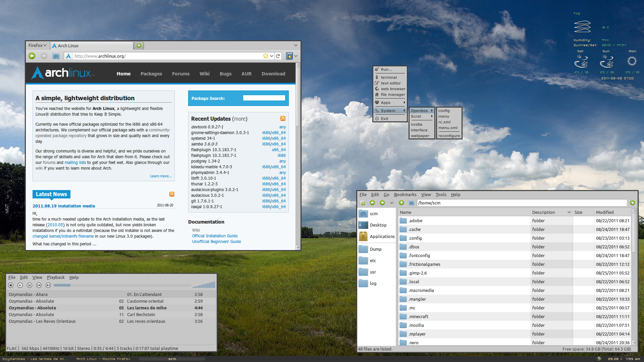This screenshot has height=362, width=644.
Task: Click the Arch Linux logo
Action: [x=63, y=73]
